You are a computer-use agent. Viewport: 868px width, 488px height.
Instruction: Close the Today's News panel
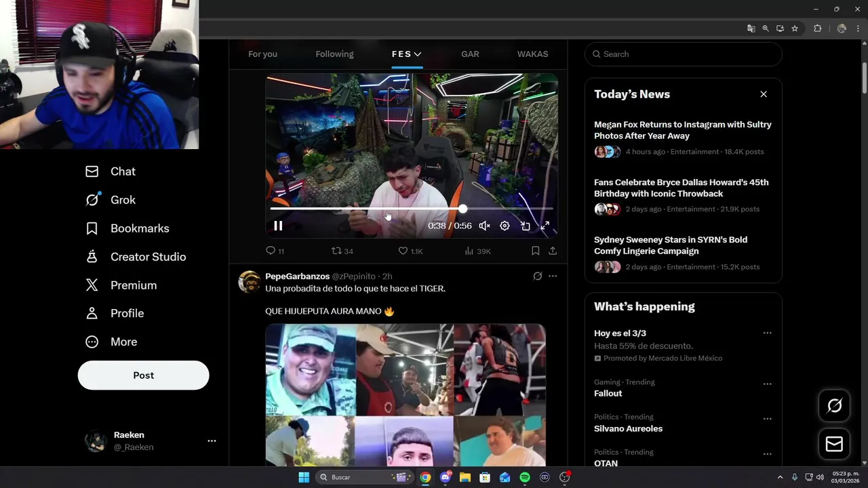coord(764,94)
